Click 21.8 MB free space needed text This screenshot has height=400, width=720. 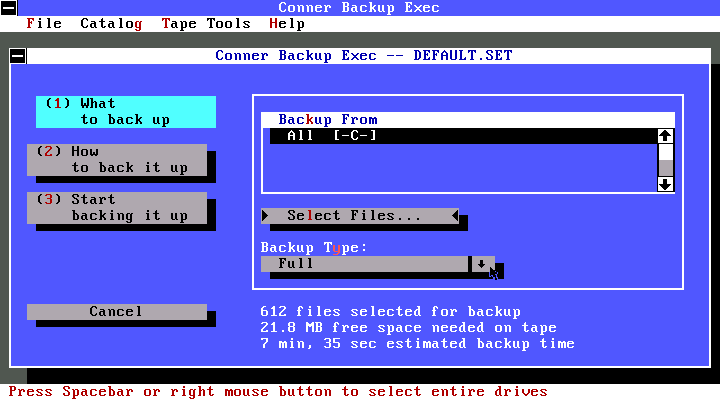408,327
